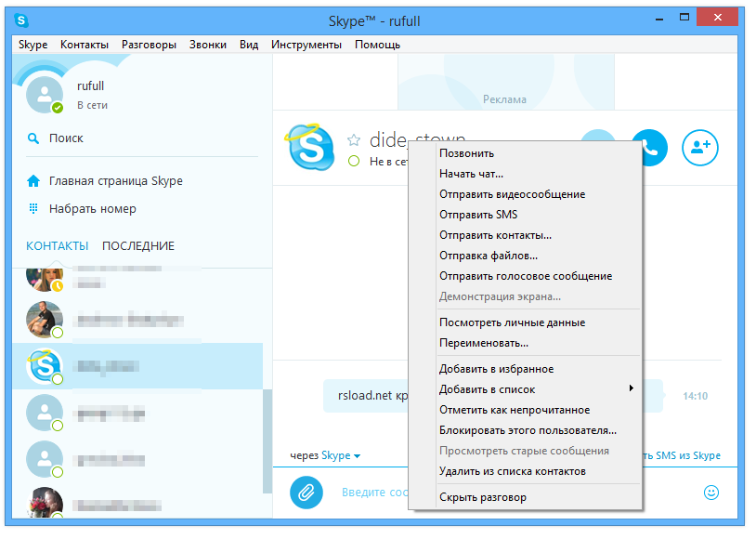The width and height of the screenshot is (756, 539).
Task: Select Отправить голосовое сообщение
Action: (x=526, y=277)
